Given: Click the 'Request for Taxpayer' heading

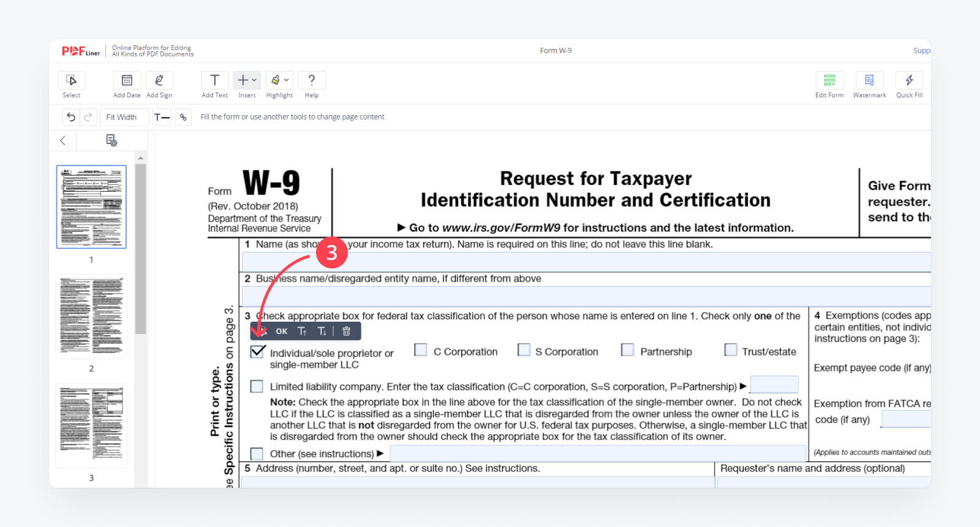Looking at the screenshot, I should click(x=596, y=178).
